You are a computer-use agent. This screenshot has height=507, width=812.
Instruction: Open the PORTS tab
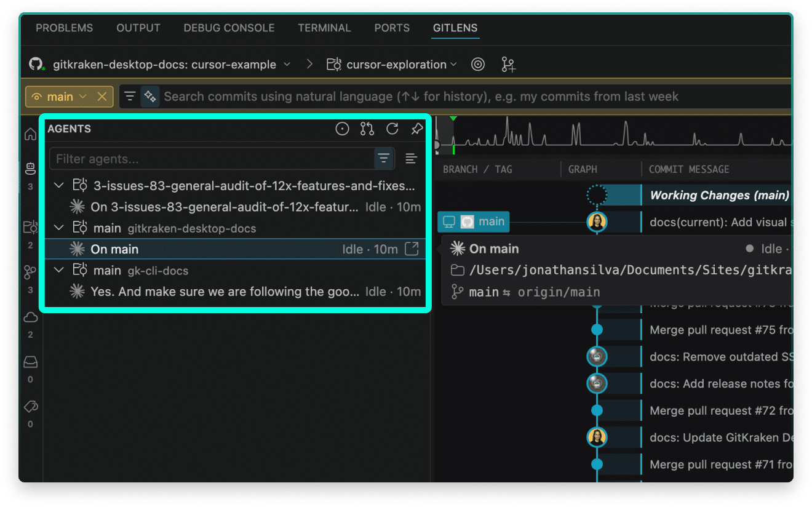(392, 28)
